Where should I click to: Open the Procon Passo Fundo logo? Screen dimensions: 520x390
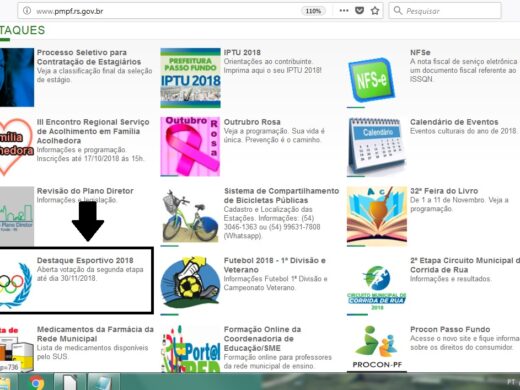click(377, 347)
